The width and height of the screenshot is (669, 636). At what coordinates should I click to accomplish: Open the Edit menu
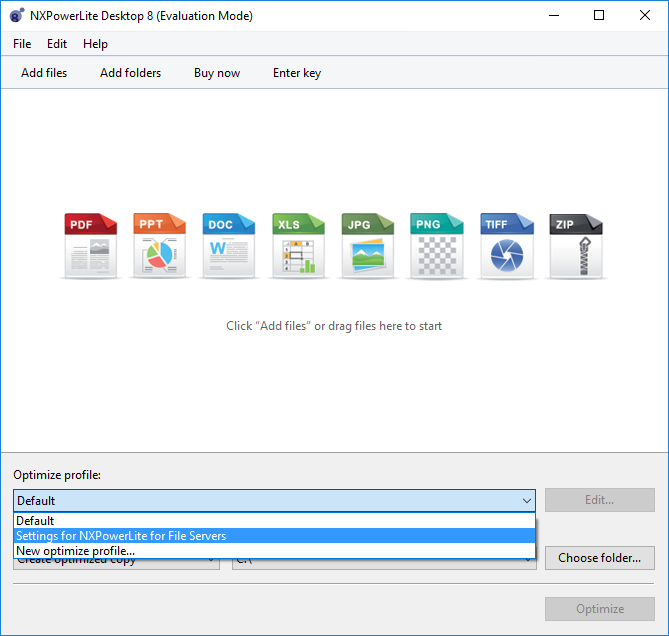click(x=57, y=44)
